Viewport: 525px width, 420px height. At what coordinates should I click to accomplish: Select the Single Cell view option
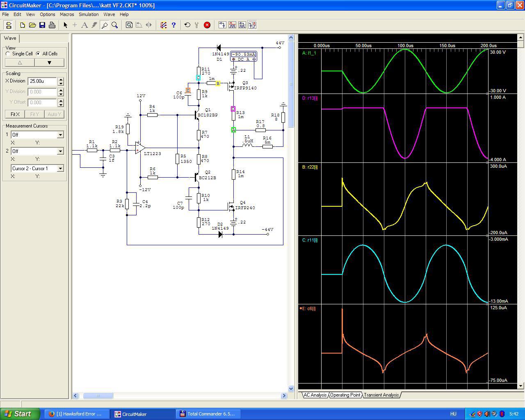[8, 54]
